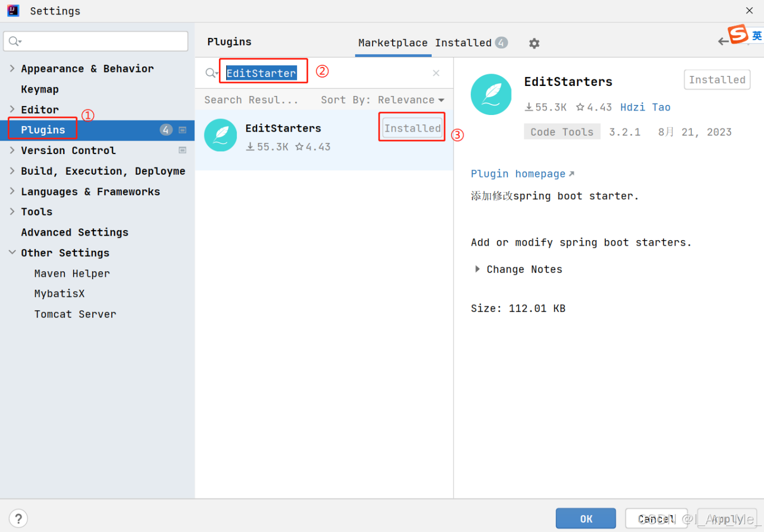This screenshot has width=764, height=532.
Task: Click 'Add or modify spring boot starters.' text
Action: tap(581, 243)
